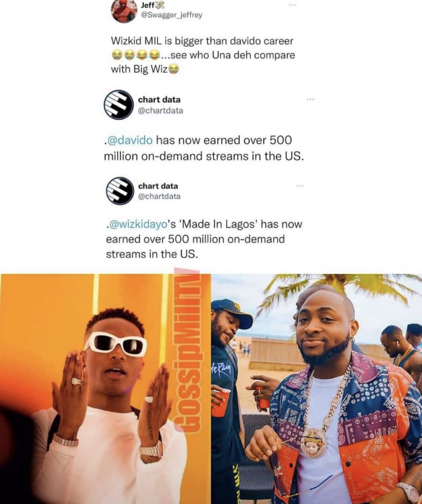Open the photo of man in white sunglasses

click(104, 389)
